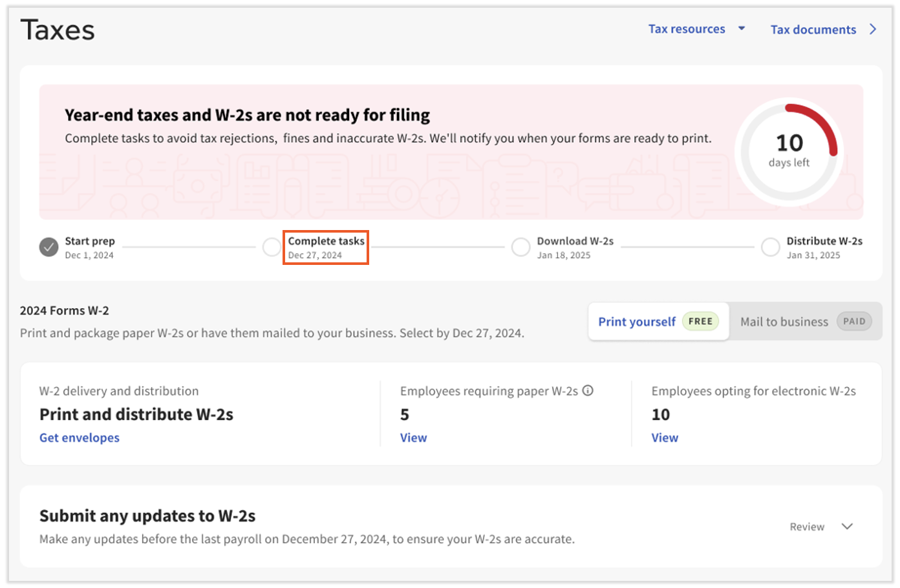Click the 10 days left countdown ring

point(789,152)
